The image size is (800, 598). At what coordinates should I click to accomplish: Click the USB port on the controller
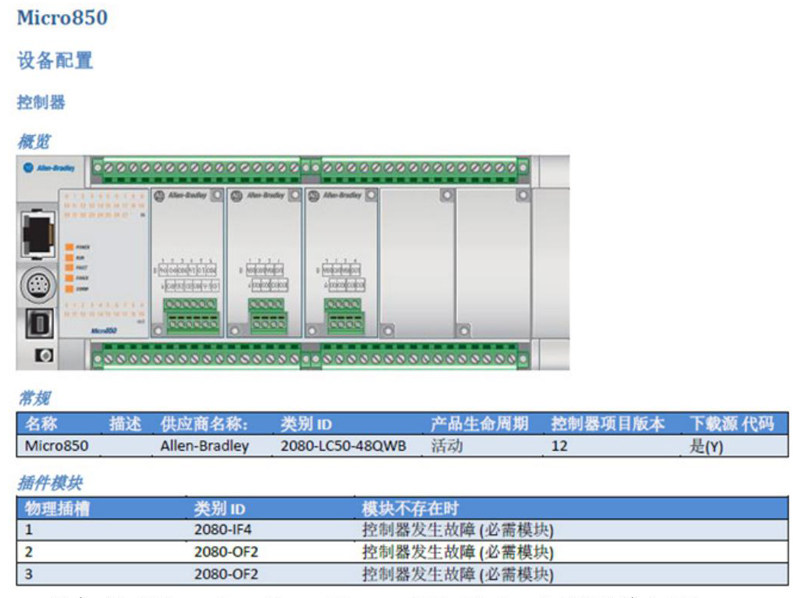click(x=39, y=323)
